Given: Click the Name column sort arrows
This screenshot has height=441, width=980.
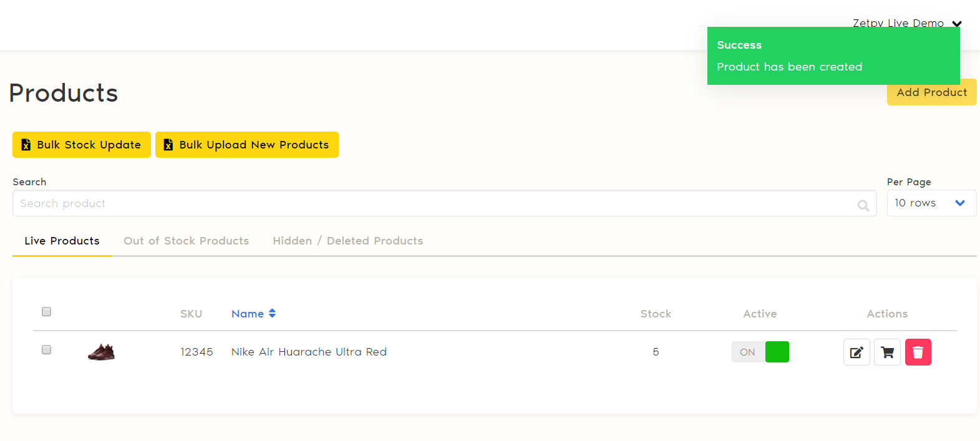Looking at the screenshot, I should click(272, 314).
